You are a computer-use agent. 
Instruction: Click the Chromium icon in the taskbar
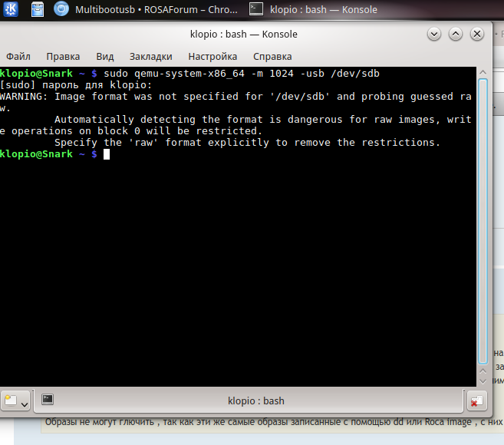(x=61, y=8)
